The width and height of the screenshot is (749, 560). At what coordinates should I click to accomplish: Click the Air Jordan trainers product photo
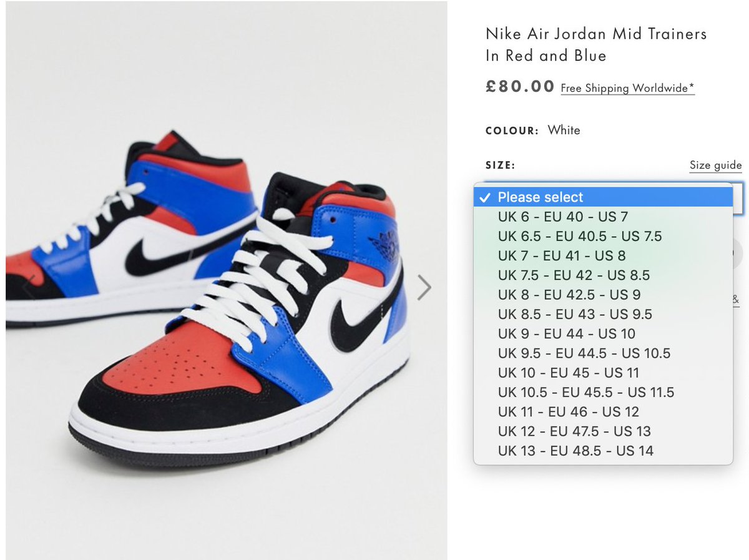point(226,281)
